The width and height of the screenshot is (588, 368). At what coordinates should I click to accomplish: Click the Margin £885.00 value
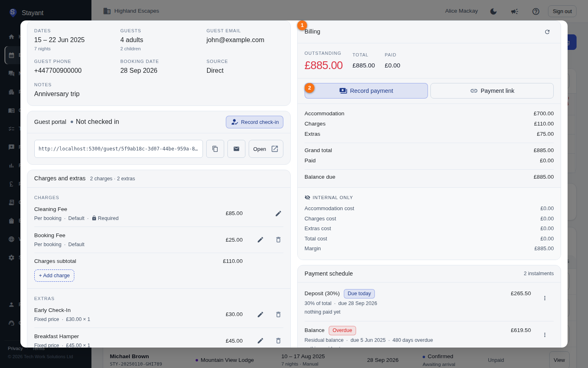pyautogui.click(x=544, y=249)
